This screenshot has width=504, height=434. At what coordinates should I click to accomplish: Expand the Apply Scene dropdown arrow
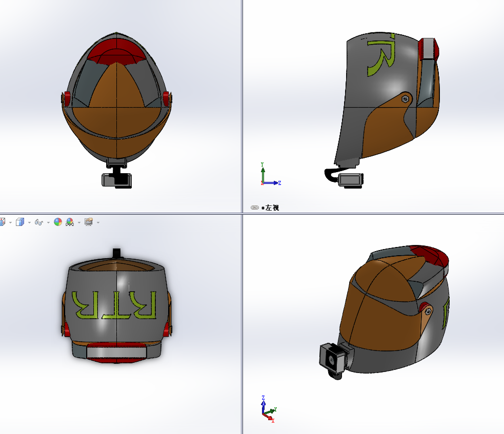pyautogui.click(x=79, y=222)
